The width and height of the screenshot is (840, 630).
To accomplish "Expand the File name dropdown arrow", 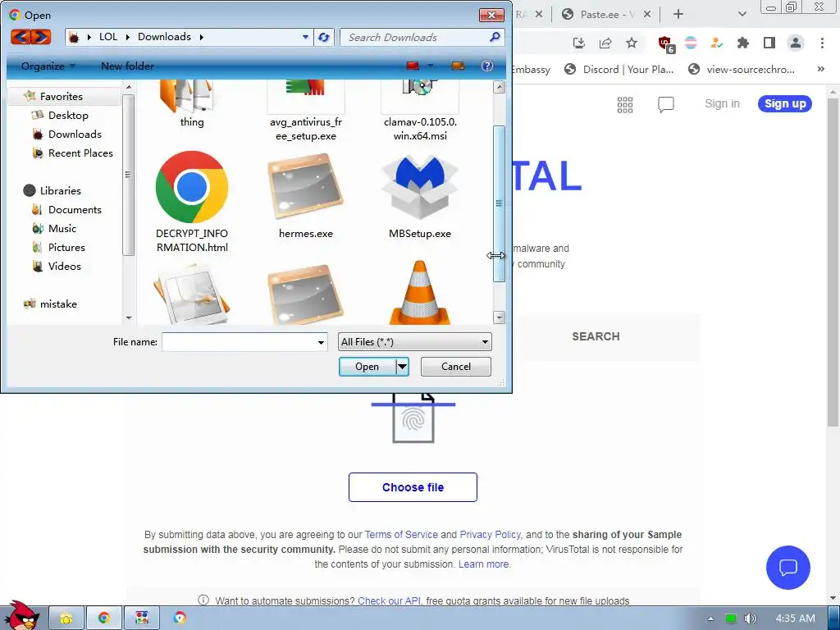I will point(321,342).
